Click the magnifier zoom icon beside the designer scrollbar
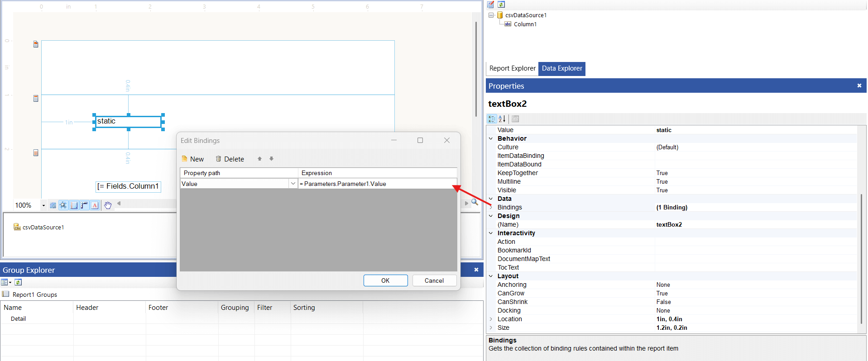Image resolution: width=868 pixels, height=361 pixels. pos(475,202)
